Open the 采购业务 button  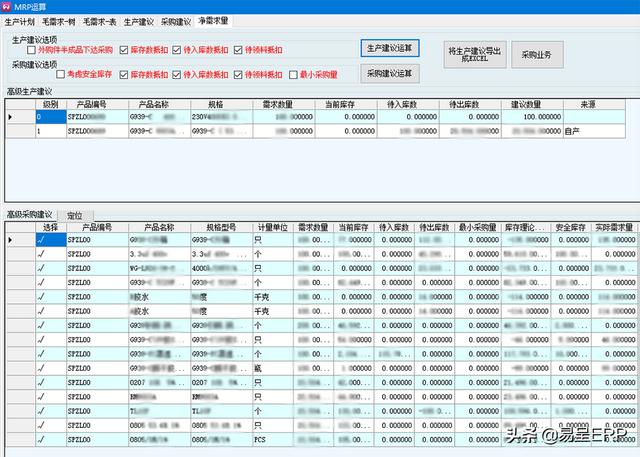click(536, 54)
